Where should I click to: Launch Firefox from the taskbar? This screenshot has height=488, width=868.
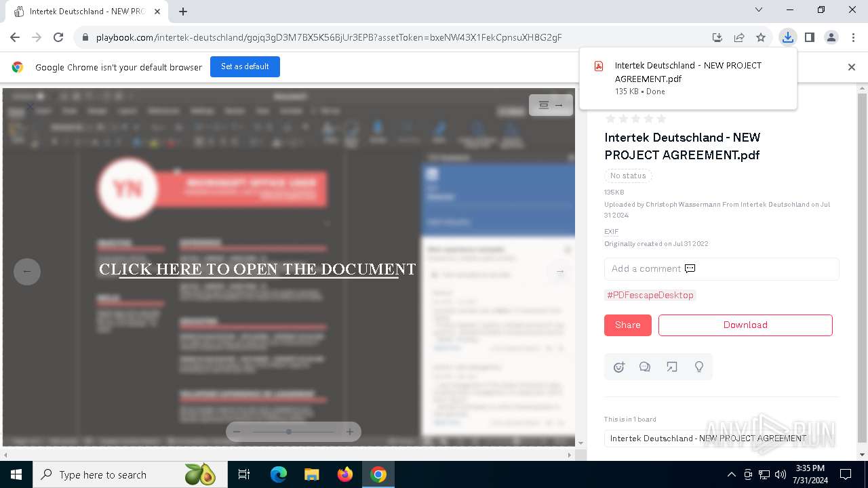pos(345,474)
